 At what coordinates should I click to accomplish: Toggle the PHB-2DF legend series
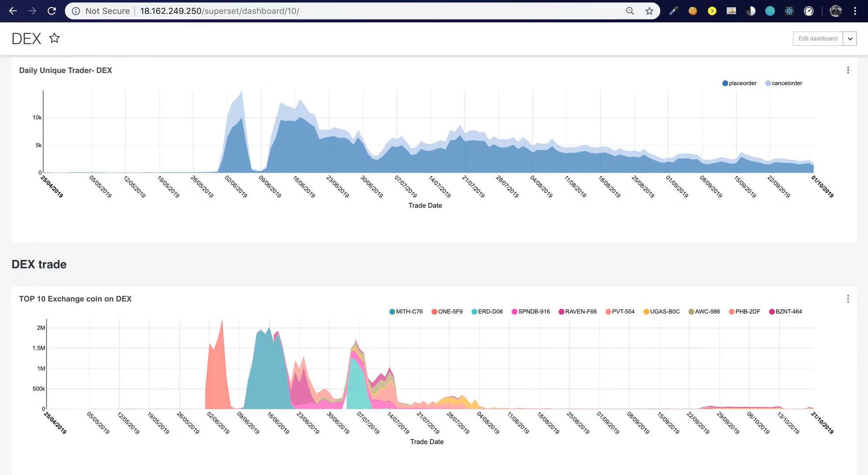click(745, 312)
